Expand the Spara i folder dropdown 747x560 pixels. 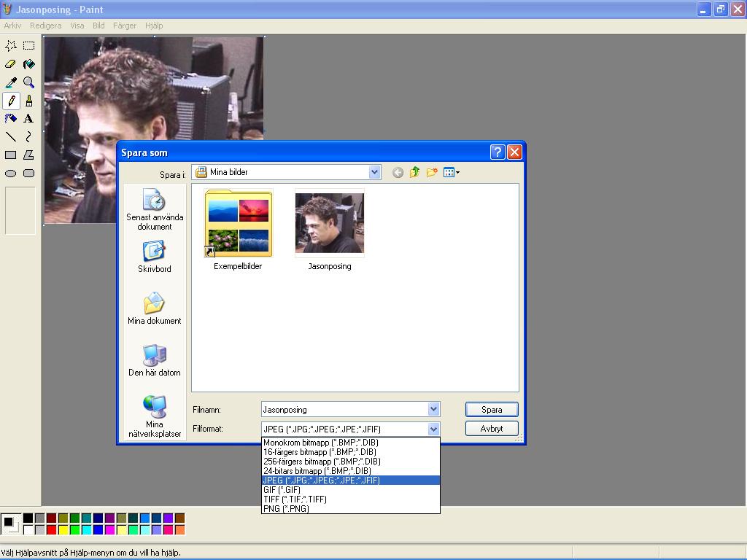pos(374,173)
